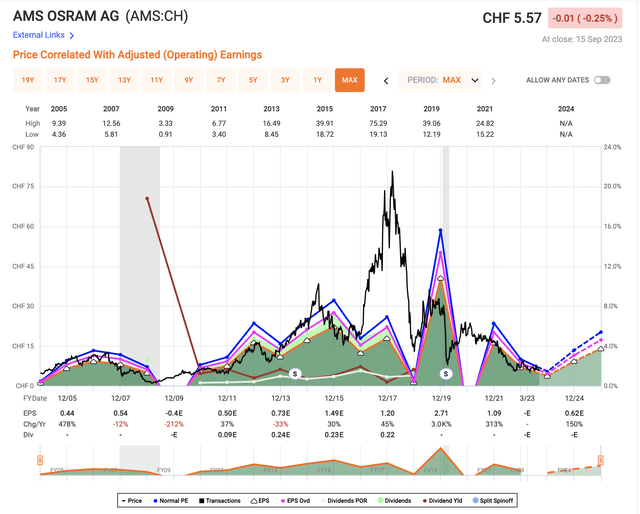Toggle Normal PE series in legend

point(171,501)
